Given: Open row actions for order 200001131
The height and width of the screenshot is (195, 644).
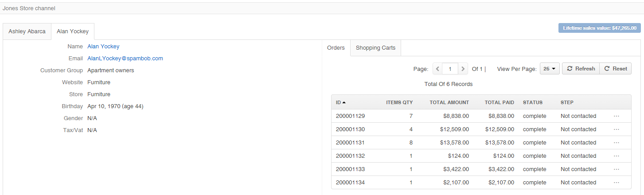Looking at the screenshot, I should (x=616, y=143).
